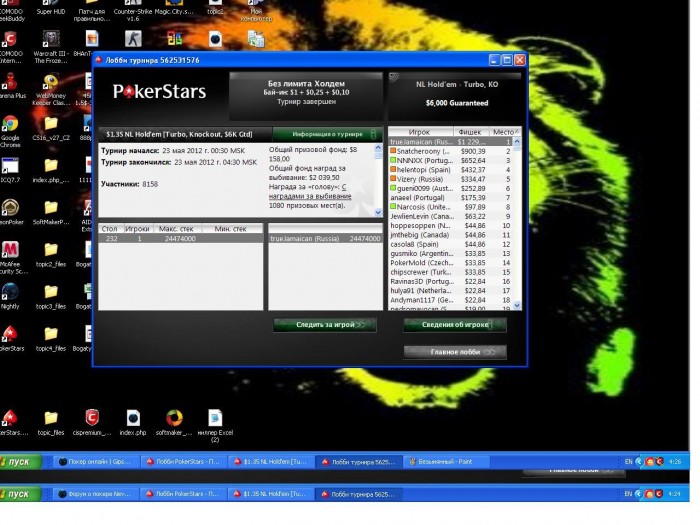This screenshot has width=700, height=525.
Task: Open Мой компьютер desktop icon
Action: (x=256, y=11)
